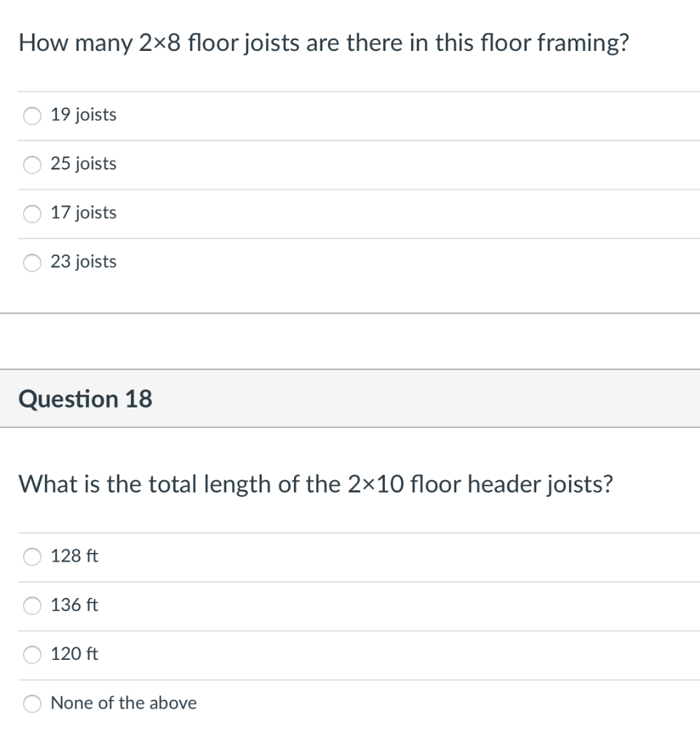Select the "17 joists" radio button
Image resolution: width=700 pixels, height=745 pixels.
click(x=32, y=213)
